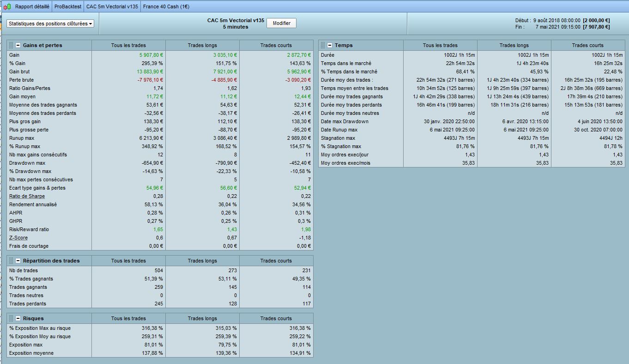Grab the Risques panel drag handle
This screenshot has height=364, width=629.
pyautogui.click(x=11, y=318)
